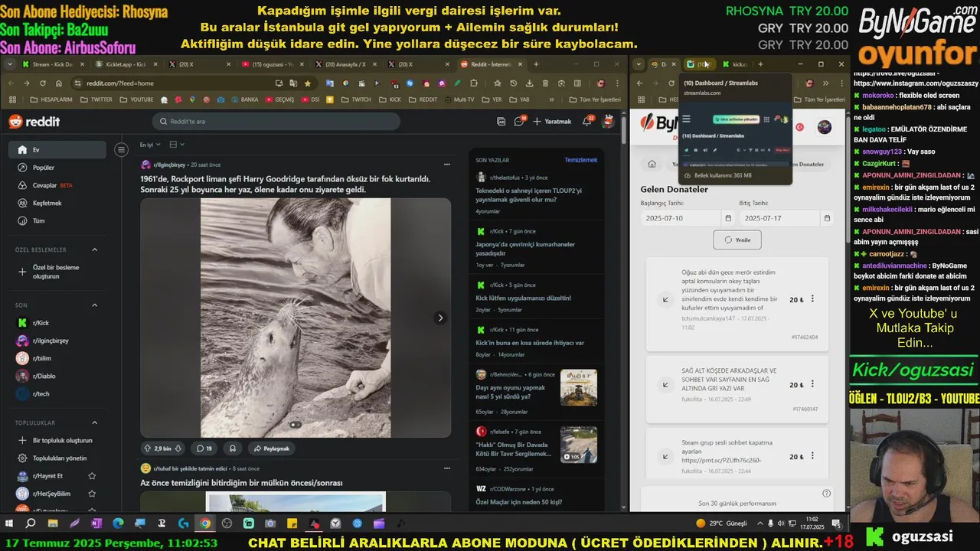Open Reddit user avatar menu
The height and width of the screenshot is (551, 980).
click(x=609, y=121)
